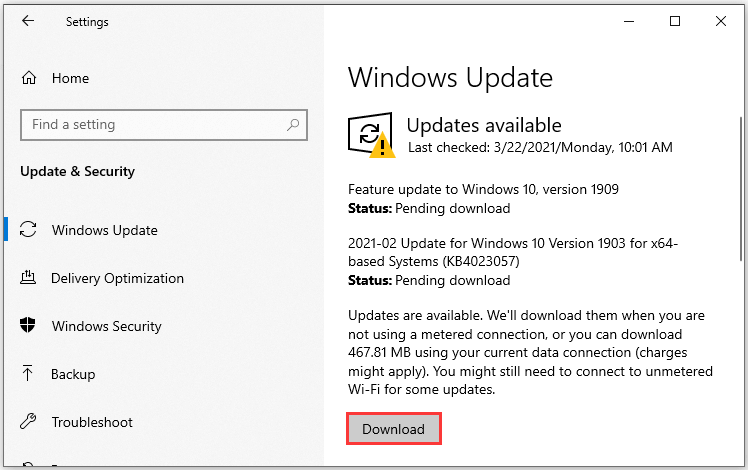
Task: Open the Troubleshoot page
Action: [x=92, y=422]
